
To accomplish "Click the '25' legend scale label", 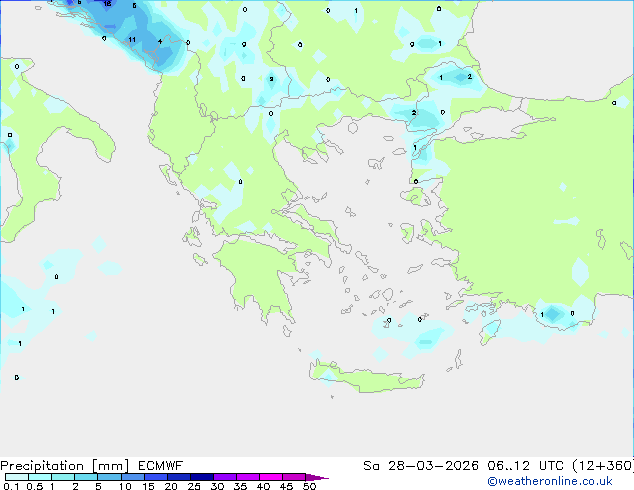I will tap(194, 486).
